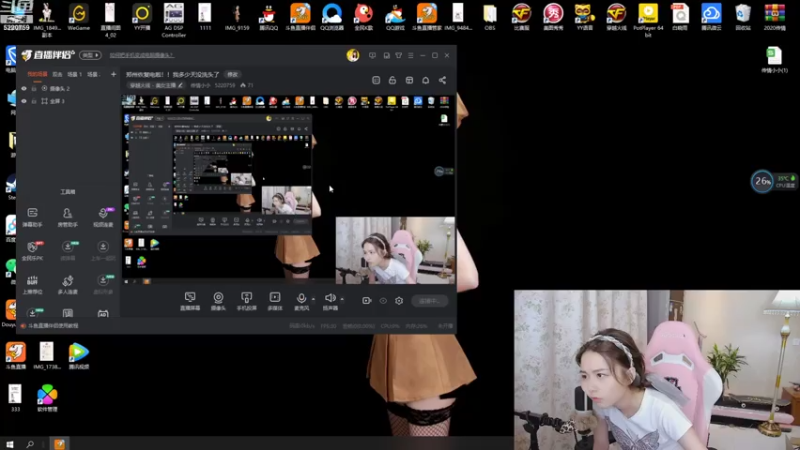
Task: Switch to the 我的场景 tab
Action: pos(37,74)
